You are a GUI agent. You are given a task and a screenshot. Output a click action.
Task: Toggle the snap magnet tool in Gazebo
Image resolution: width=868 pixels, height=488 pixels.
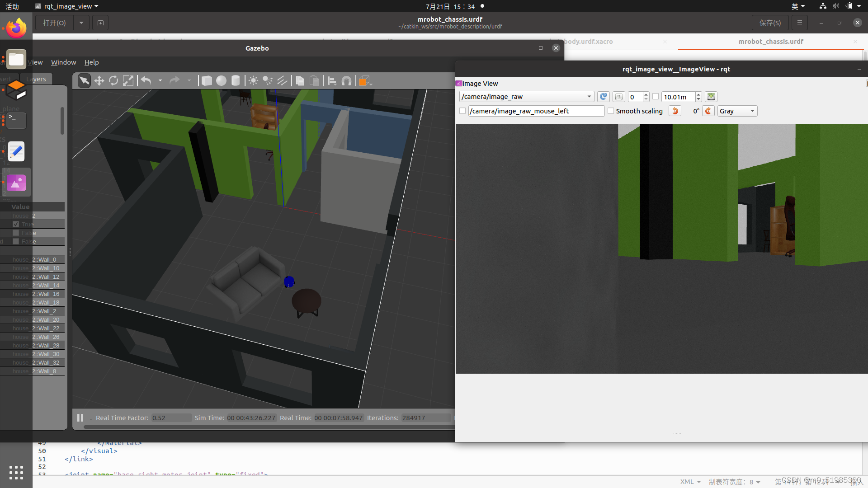(x=347, y=81)
